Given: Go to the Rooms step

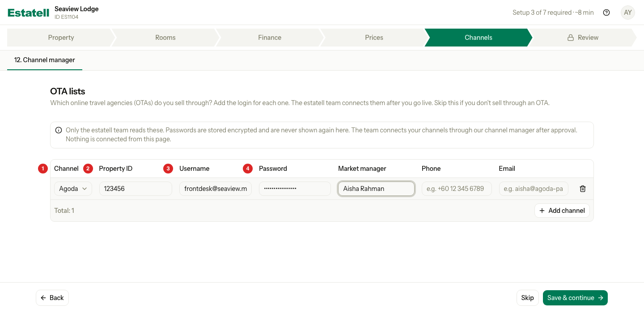Looking at the screenshot, I should (x=165, y=38).
